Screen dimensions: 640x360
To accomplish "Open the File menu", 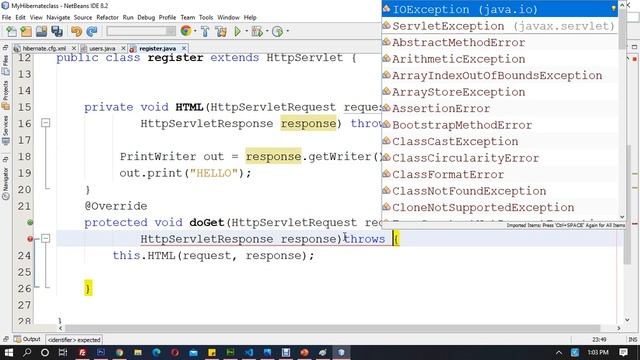I will click(7, 18).
